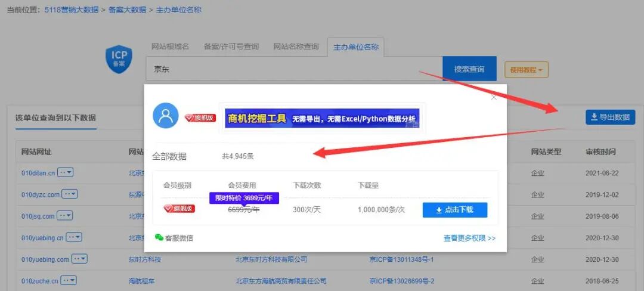This screenshot has width=644, height=291.
Task: Click the user avatar icon in the popup
Action: click(x=166, y=116)
